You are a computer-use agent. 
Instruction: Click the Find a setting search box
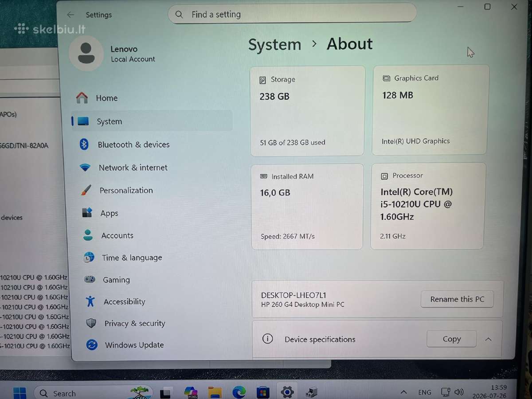coord(292,14)
